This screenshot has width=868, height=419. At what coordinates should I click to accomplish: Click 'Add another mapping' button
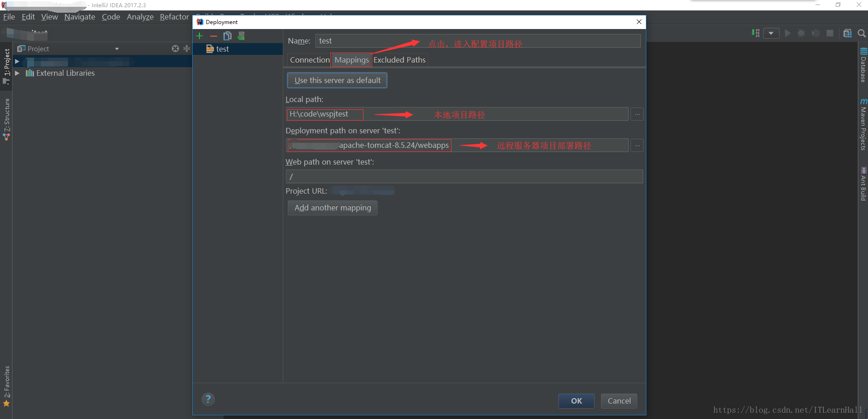[333, 208]
